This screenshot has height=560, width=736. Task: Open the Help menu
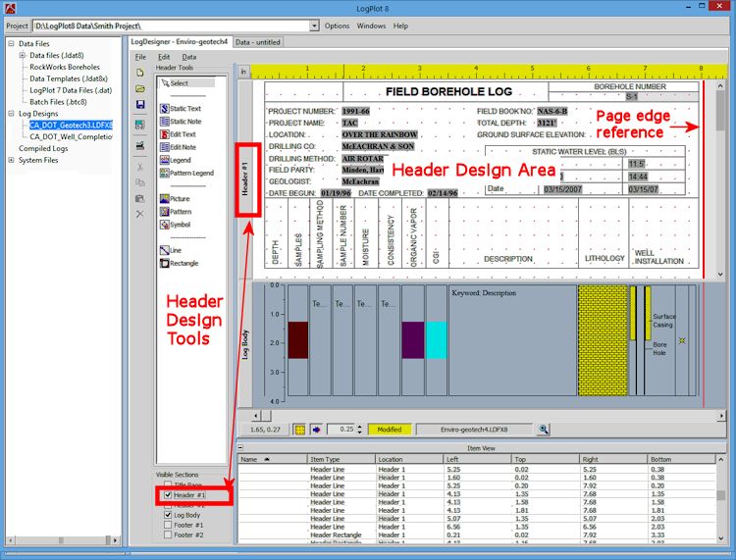point(400,25)
